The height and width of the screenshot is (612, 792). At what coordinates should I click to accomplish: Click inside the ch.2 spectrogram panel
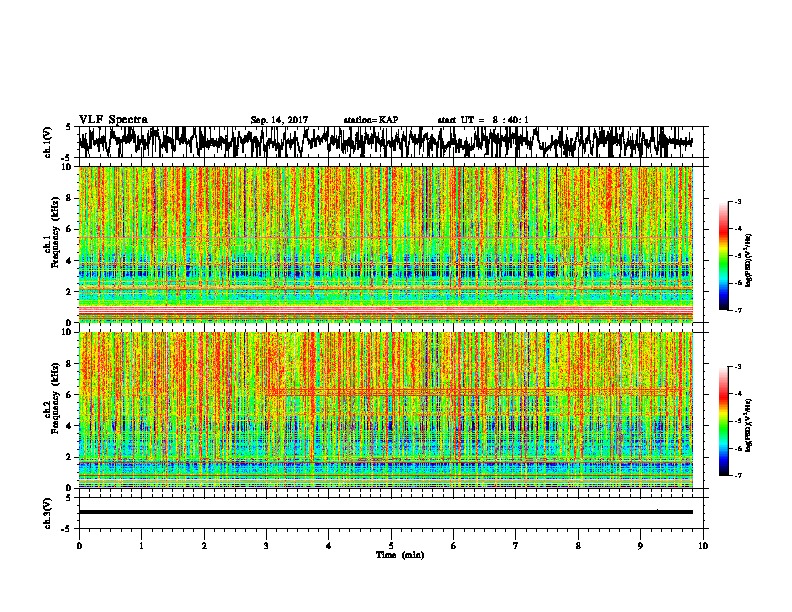[x=386, y=410]
